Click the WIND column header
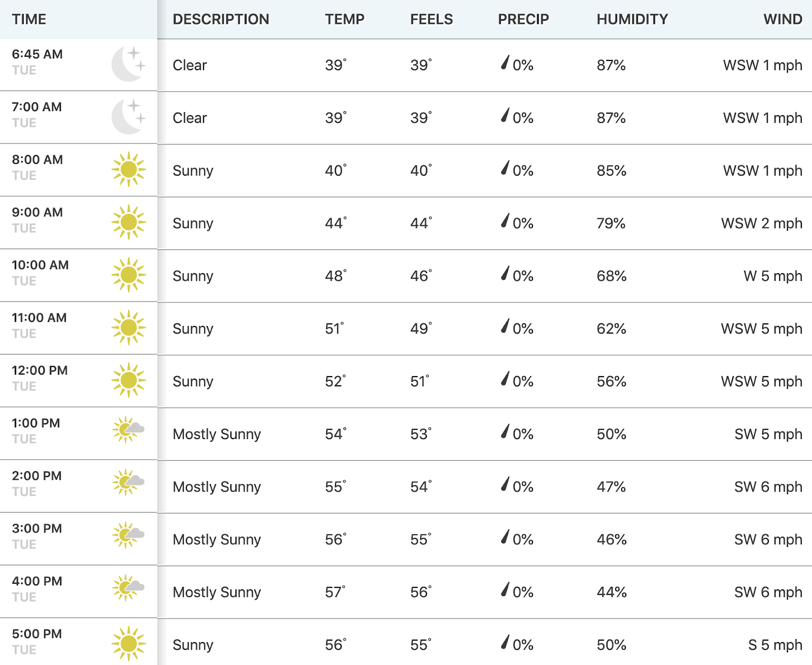Image resolution: width=812 pixels, height=665 pixels. pyautogui.click(x=783, y=19)
